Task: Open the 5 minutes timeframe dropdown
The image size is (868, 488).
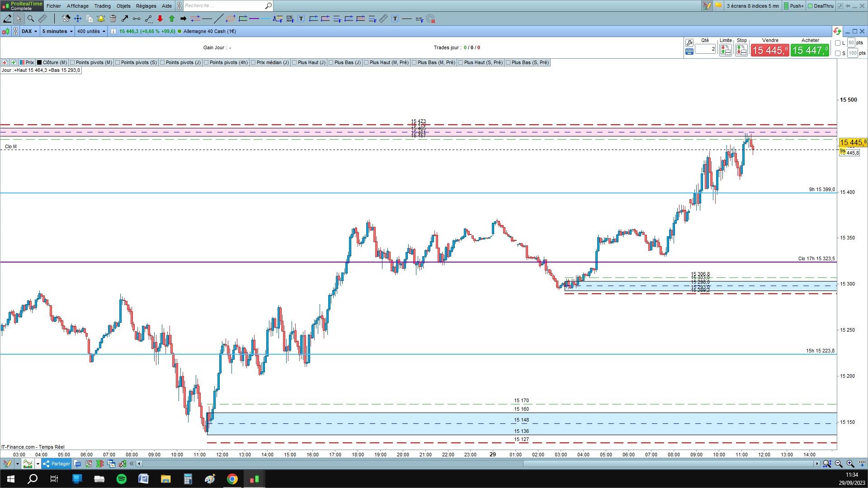Action: [57, 31]
